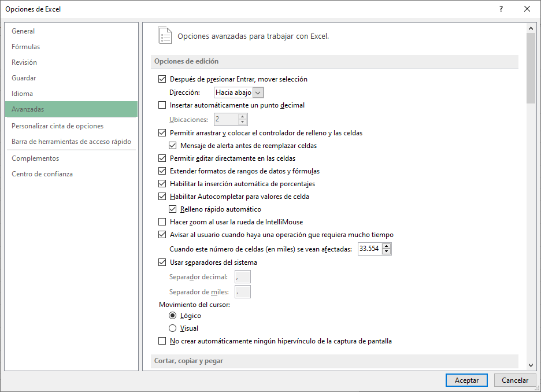
Task: Click the 'Opciones de edición' section header
Action: point(334,61)
